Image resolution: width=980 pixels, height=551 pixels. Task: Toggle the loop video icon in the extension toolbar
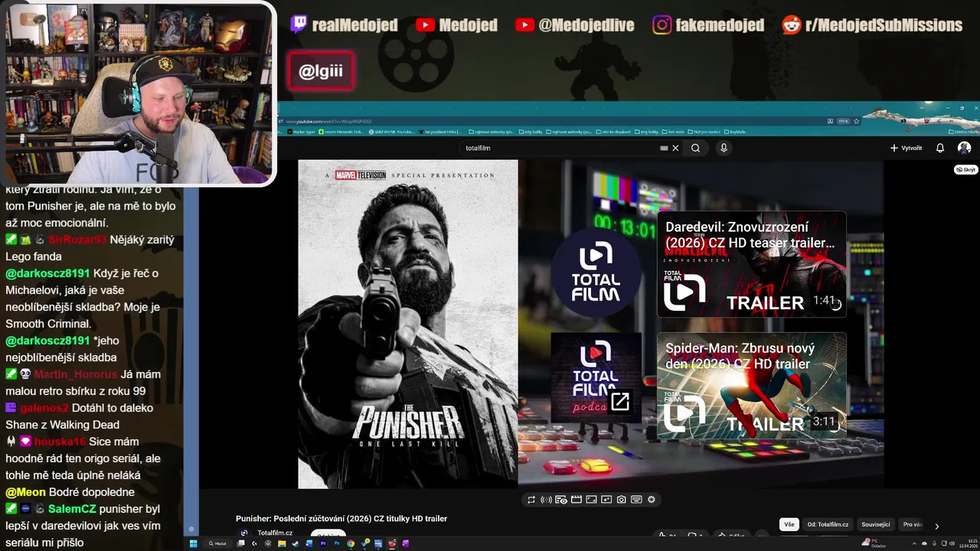(x=531, y=500)
